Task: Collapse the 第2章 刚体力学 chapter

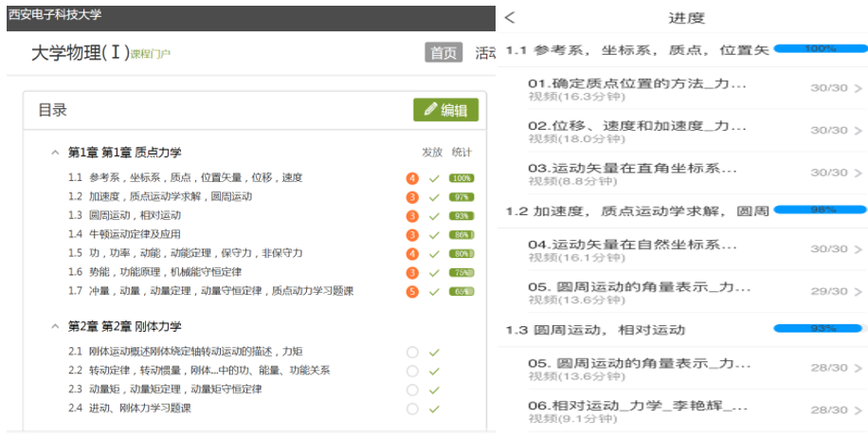Action: click(x=55, y=326)
